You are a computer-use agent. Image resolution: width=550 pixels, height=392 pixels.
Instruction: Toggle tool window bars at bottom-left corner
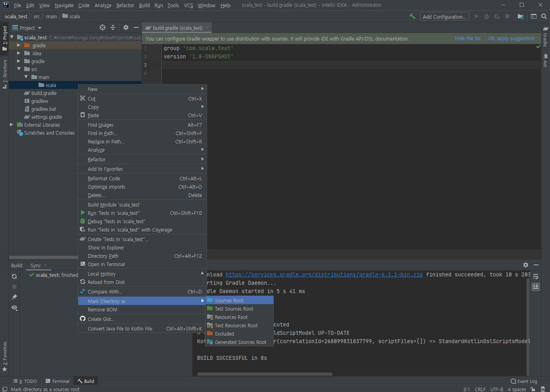click(5, 389)
